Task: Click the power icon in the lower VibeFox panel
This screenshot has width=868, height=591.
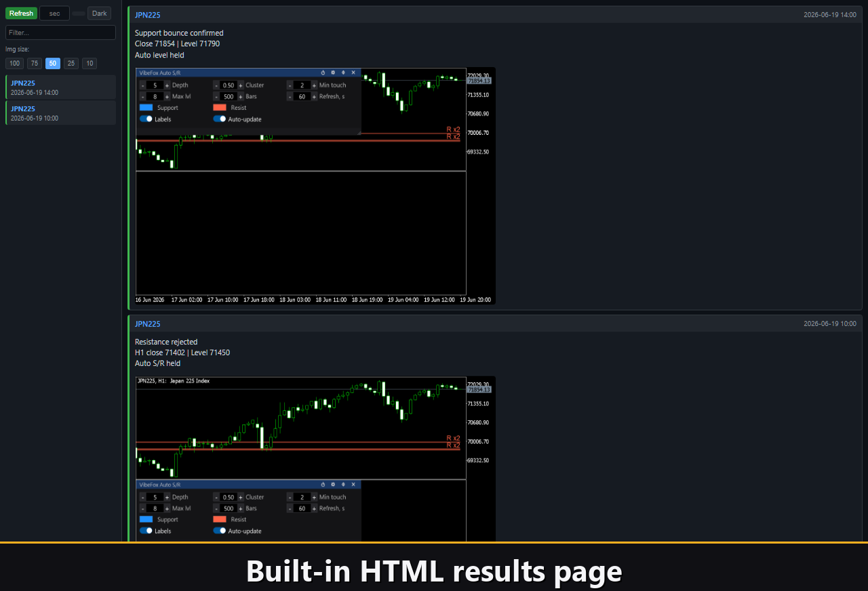Action: click(323, 485)
